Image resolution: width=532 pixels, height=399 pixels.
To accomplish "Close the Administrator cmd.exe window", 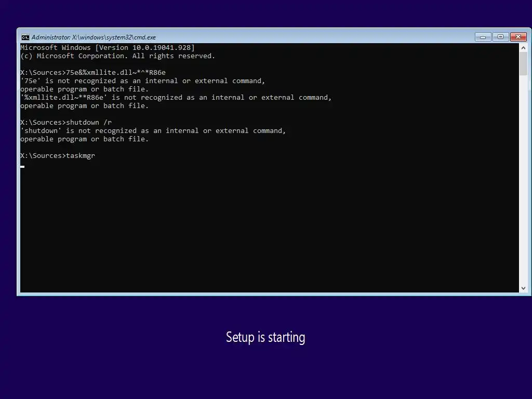I will pos(518,37).
